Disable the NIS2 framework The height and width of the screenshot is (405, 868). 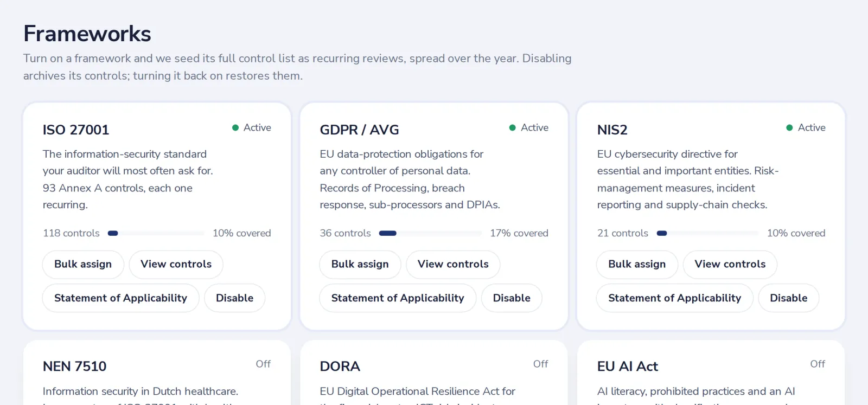click(x=789, y=298)
